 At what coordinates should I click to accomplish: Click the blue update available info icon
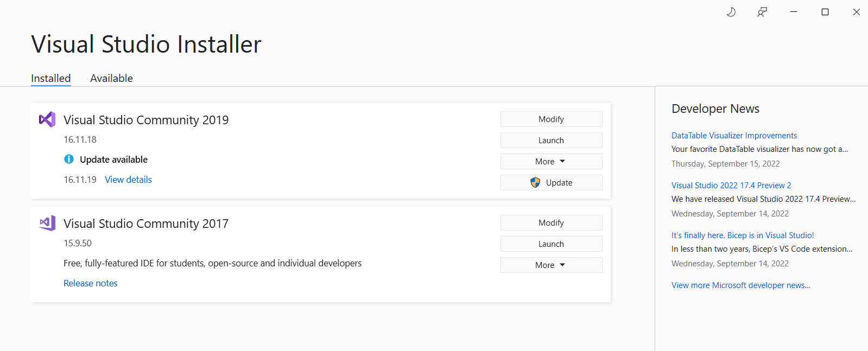point(69,159)
